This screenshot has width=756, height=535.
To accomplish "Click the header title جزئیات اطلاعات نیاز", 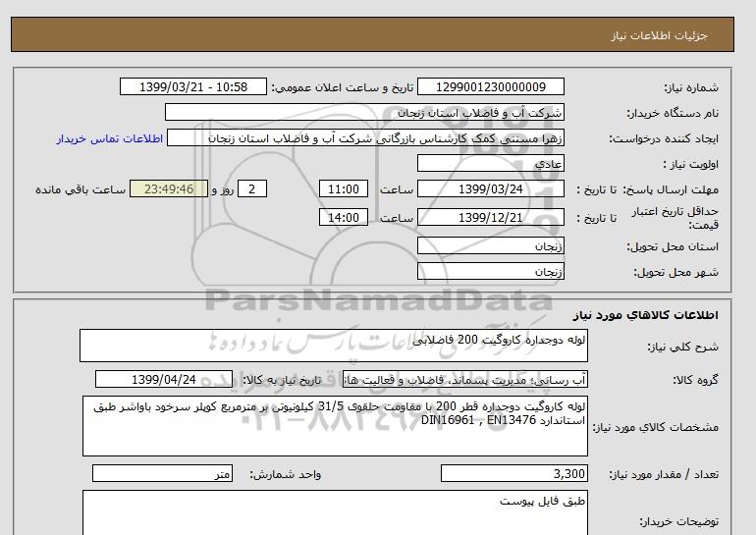I will [659, 35].
